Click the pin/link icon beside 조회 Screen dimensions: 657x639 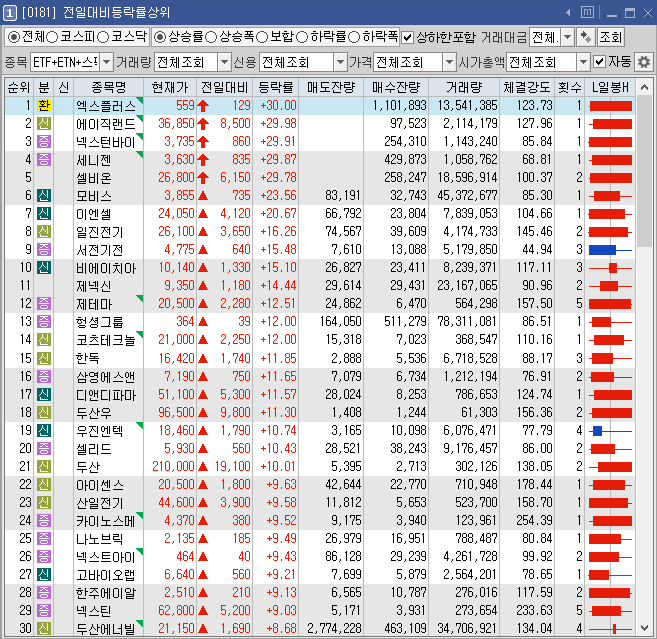pos(586,37)
